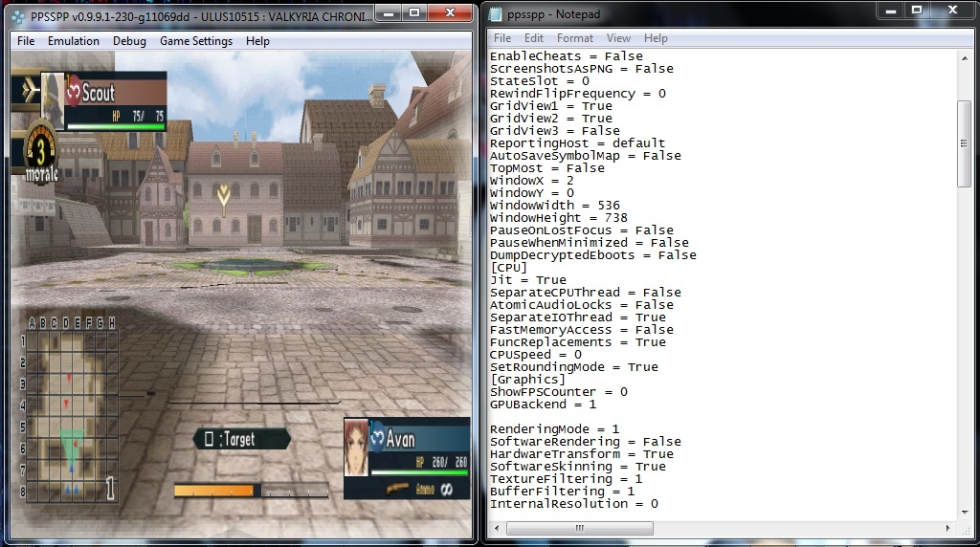Click Notepad's vertical scrollbar up arrow
The width and height of the screenshot is (980, 547).
tap(965, 57)
